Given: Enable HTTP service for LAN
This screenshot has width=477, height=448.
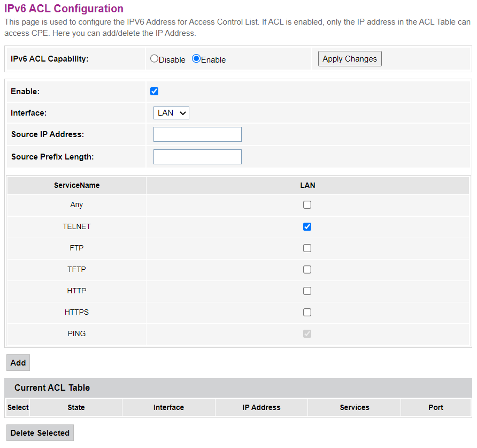Looking at the screenshot, I should tap(307, 291).
